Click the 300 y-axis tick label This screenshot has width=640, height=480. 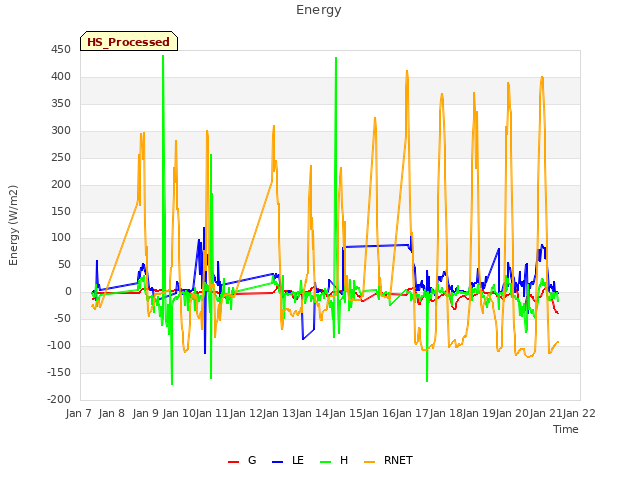tap(61, 131)
